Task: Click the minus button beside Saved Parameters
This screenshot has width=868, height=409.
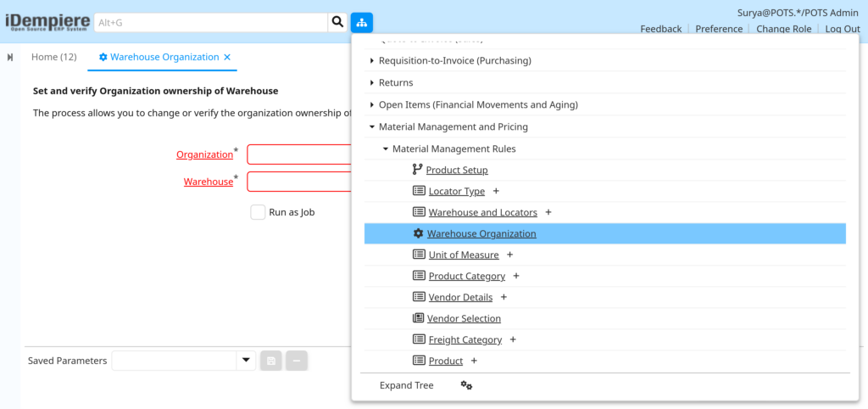Action: click(297, 361)
